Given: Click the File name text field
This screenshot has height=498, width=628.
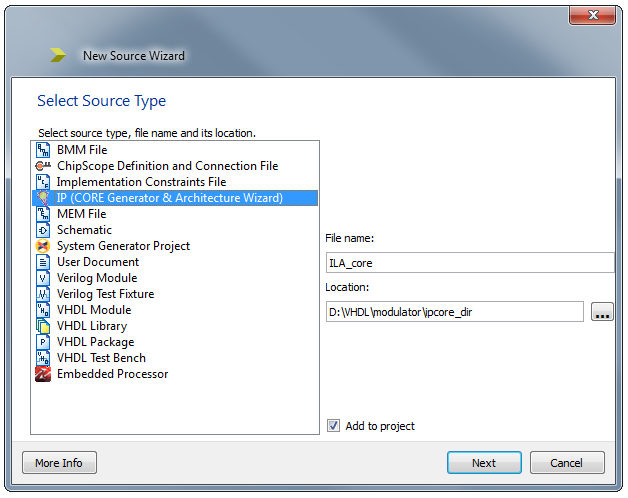Looking at the screenshot, I should pyautogui.click(x=469, y=263).
